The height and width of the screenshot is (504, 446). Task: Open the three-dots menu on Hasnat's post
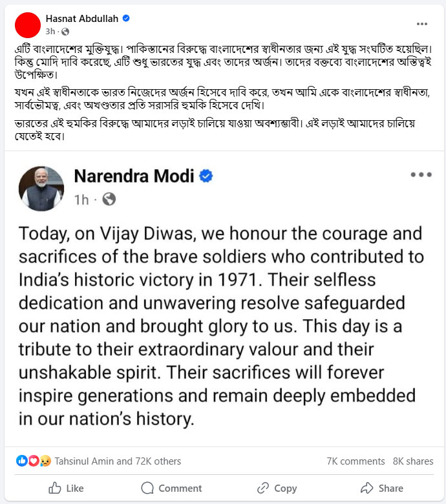[x=421, y=24]
